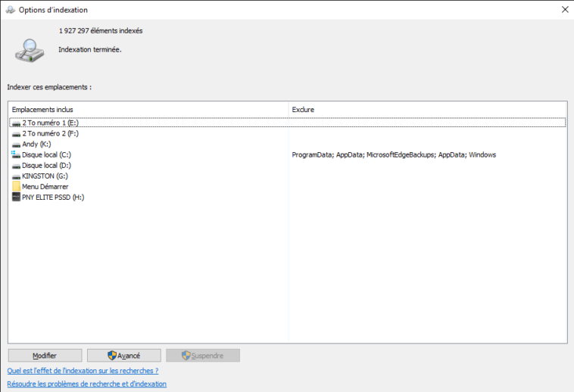574x392 pixels.
Task: Click the Indexer ces emplacements label
Action: pos(49,87)
